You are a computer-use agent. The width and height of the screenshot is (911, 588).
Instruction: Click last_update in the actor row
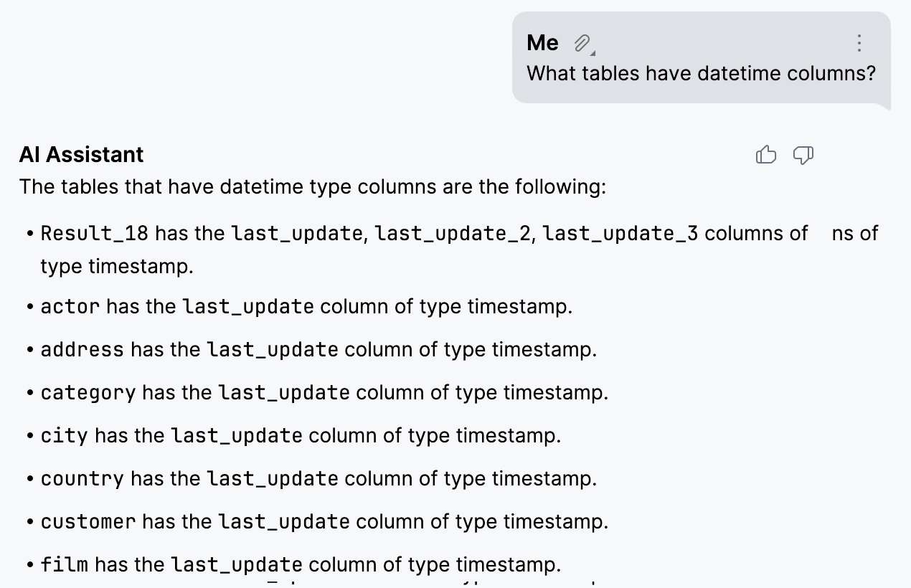[248, 307]
